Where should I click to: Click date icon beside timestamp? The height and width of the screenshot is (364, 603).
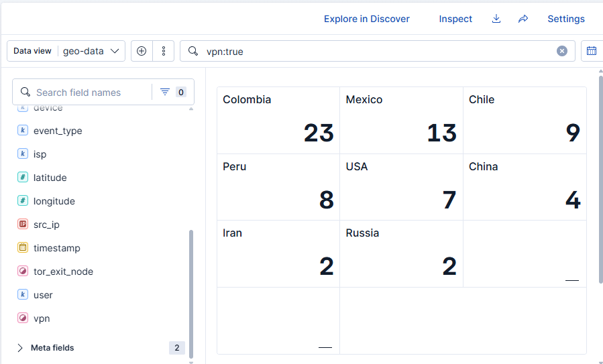coord(23,247)
